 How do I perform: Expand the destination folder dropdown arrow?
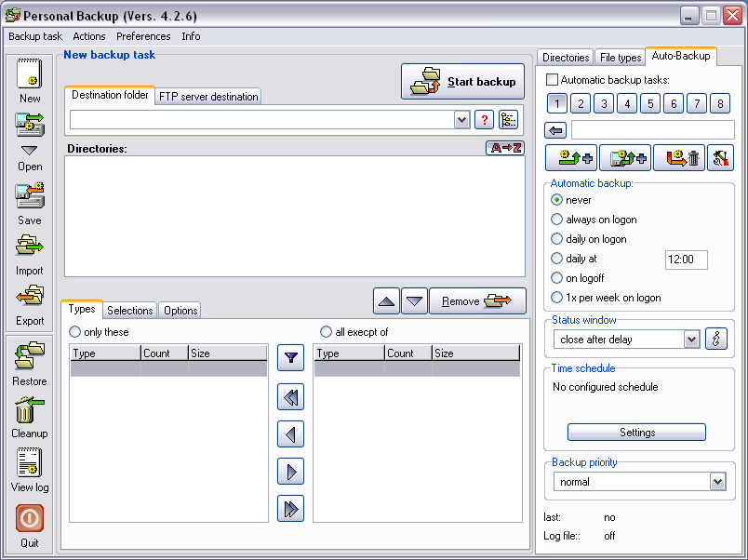(x=461, y=119)
